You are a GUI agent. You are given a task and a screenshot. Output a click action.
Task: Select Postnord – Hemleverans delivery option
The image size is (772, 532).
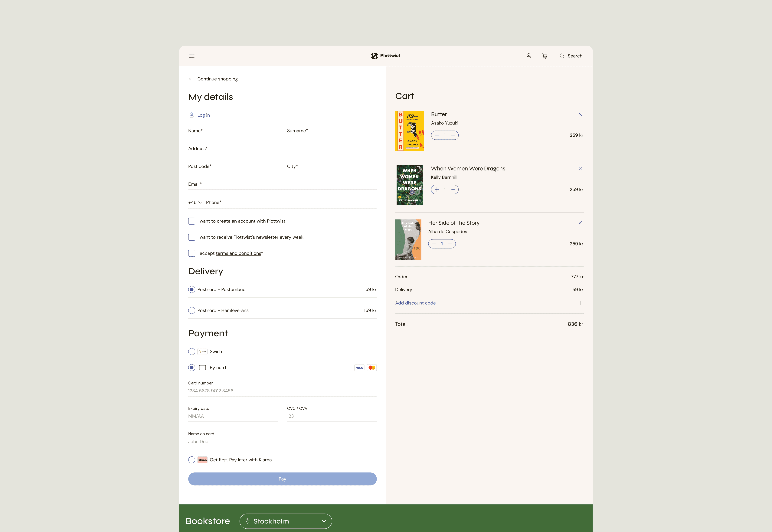click(x=192, y=311)
